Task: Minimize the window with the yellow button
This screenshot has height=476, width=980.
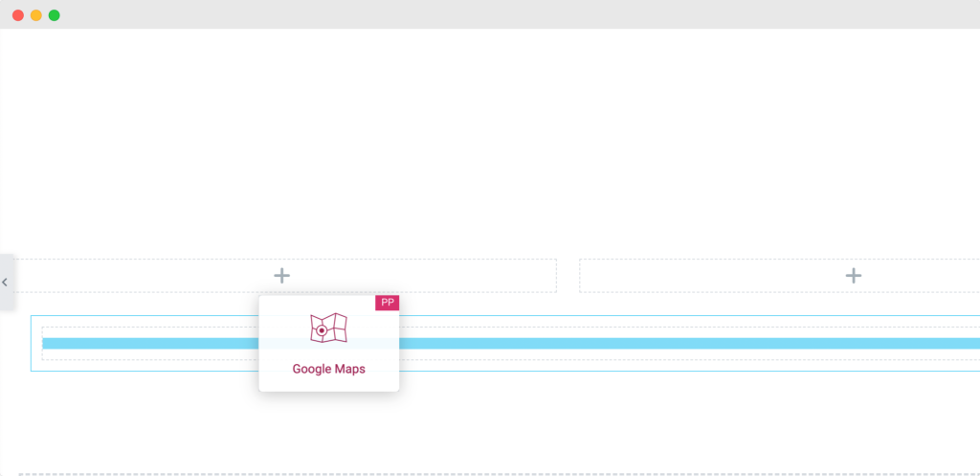Action: (x=36, y=15)
